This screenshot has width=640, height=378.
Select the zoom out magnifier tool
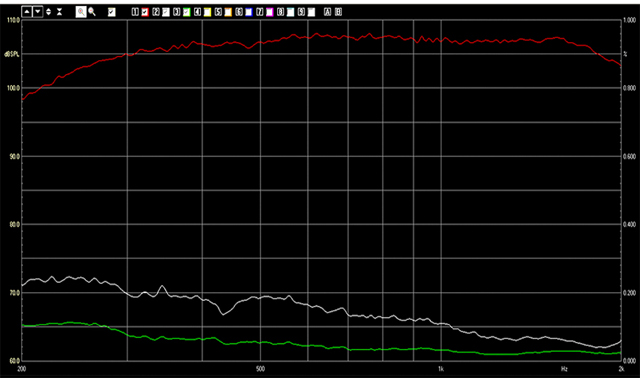point(92,12)
